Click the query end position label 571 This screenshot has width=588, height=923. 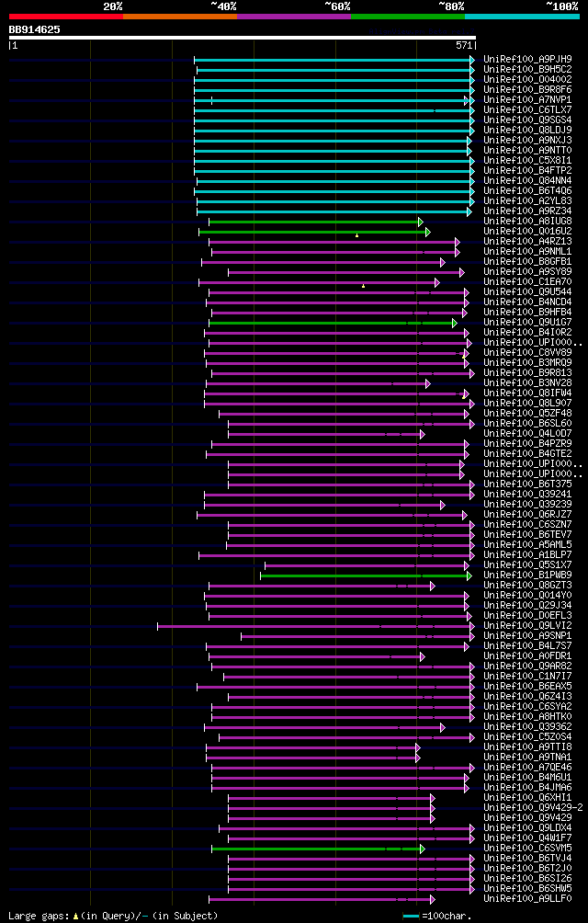coord(465,45)
